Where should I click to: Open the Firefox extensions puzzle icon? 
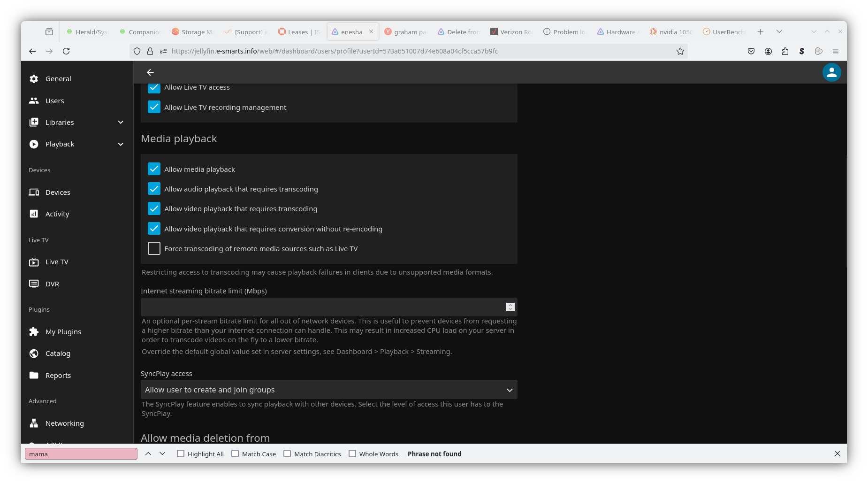pos(785,51)
